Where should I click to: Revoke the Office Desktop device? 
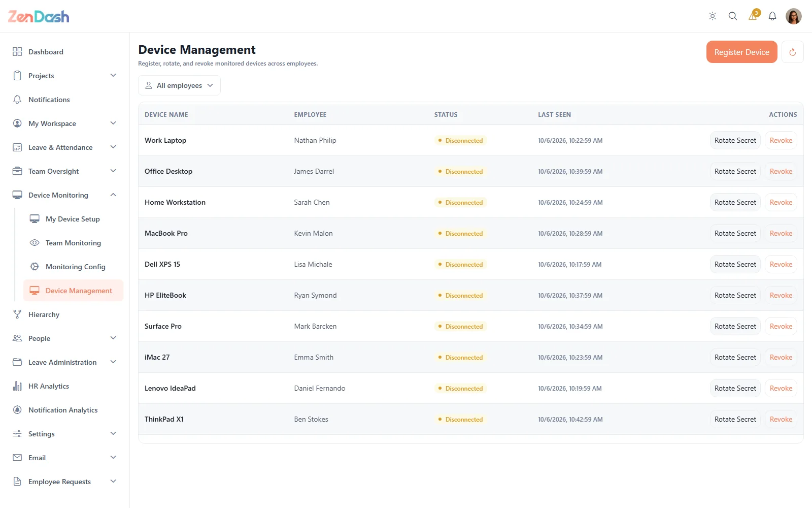pos(781,171)
